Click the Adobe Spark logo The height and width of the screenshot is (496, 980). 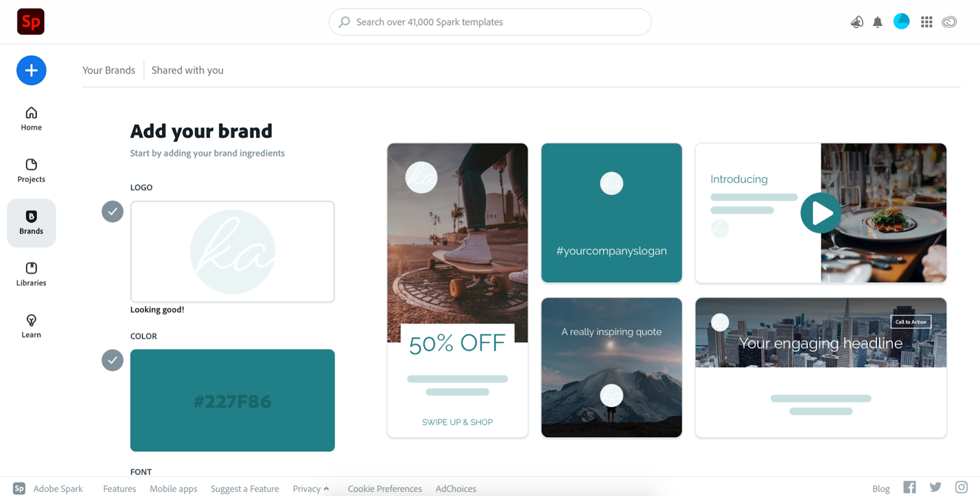click(31, 22)
